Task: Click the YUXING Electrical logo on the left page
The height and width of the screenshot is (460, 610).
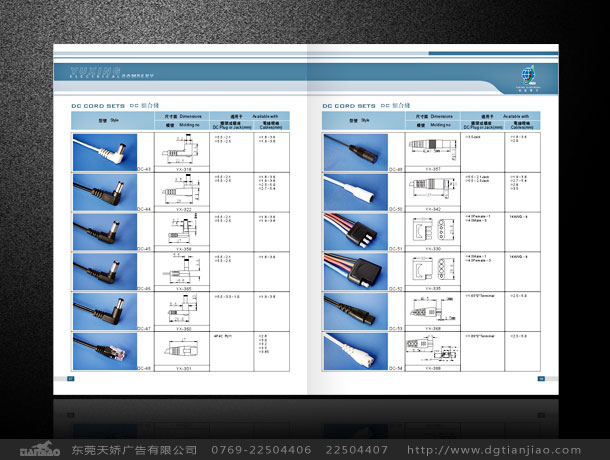Action: 110,72
